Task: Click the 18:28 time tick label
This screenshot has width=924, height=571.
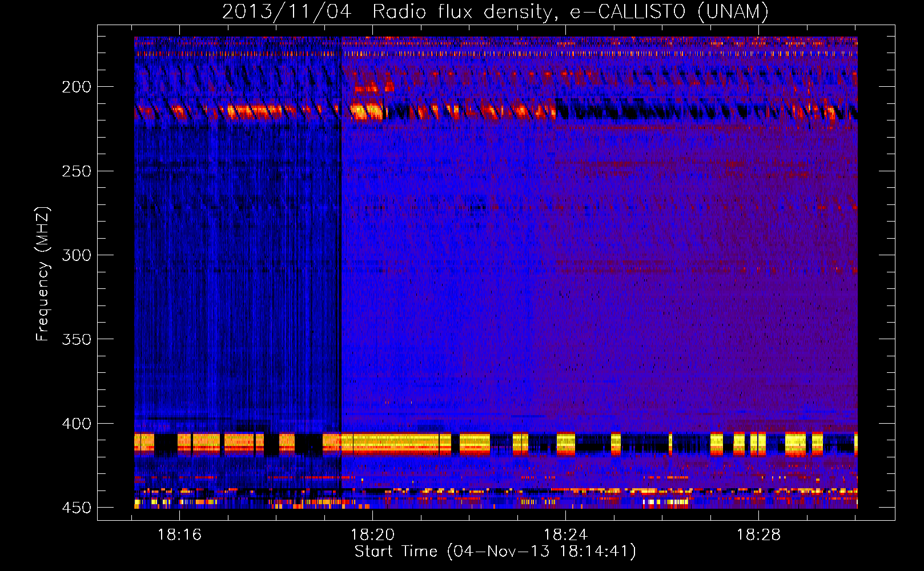Action: point(758,535)
